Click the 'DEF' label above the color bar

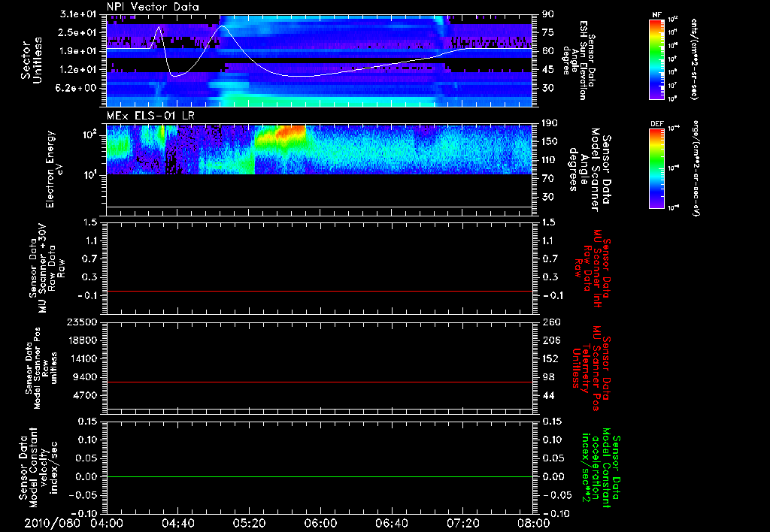pos(656,124)
